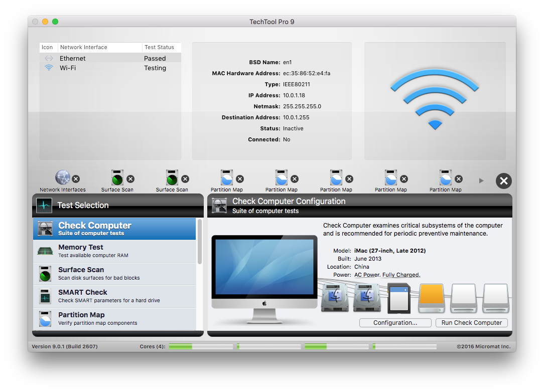
Task: Click the BSD Name value "en1"
Action: pos(287,62)
